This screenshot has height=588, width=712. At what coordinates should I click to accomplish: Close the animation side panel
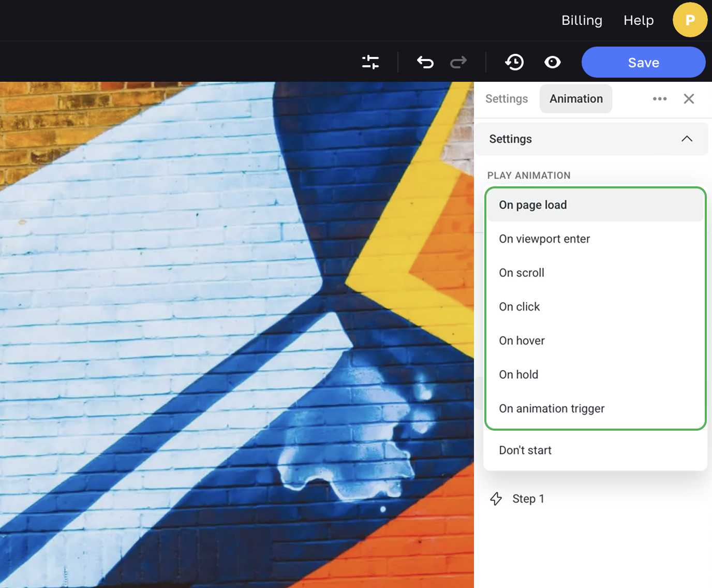coord(689,99)
